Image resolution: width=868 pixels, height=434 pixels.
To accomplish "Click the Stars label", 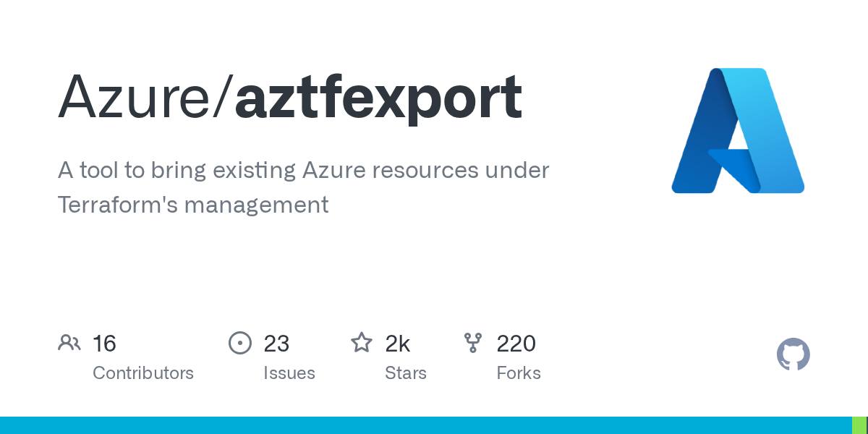I will click(406, 373).
